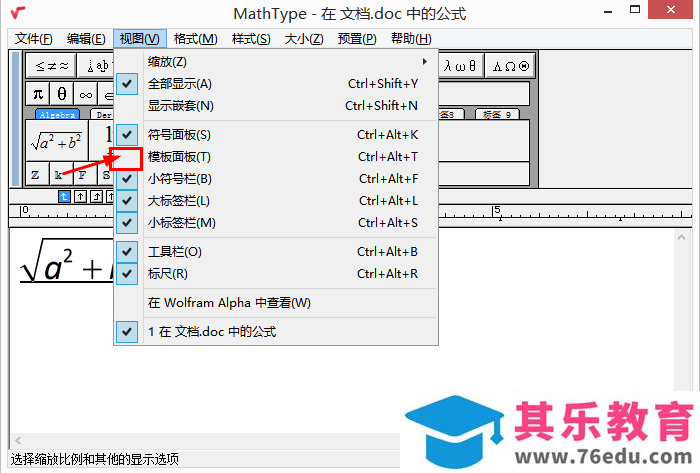Minimize the MathType window
The width and height of the screenshot is (700, 473).
tap(608, 11)
